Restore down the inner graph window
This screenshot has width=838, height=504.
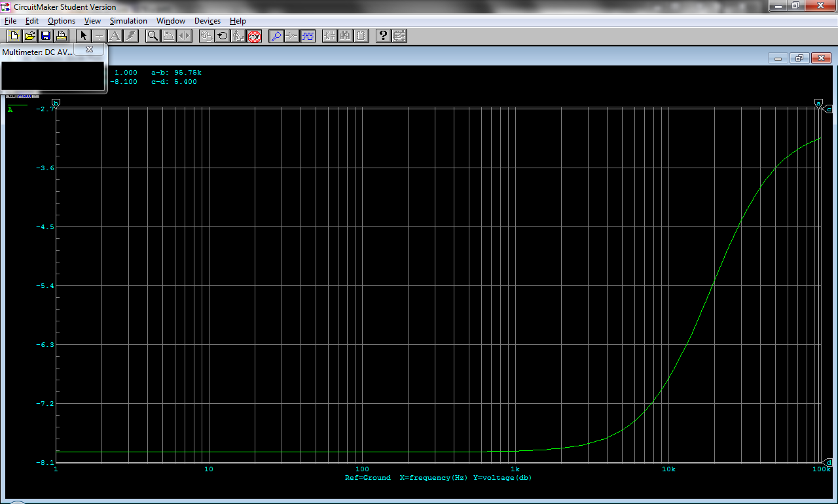click(x=799, y=58)
